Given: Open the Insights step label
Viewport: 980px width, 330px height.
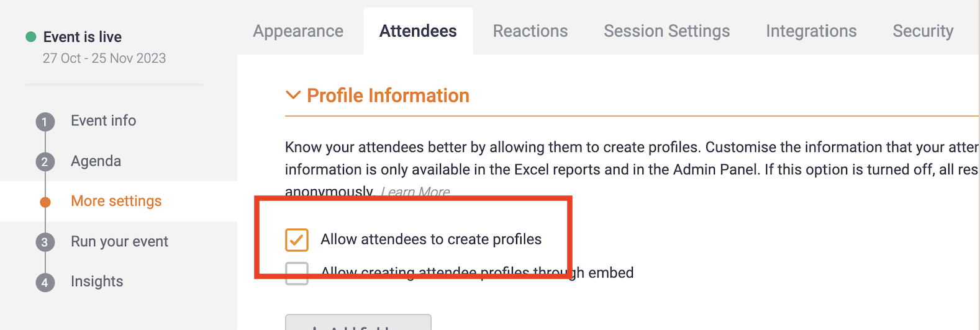Looking at the screenshot, I should [x=97, y=282].
